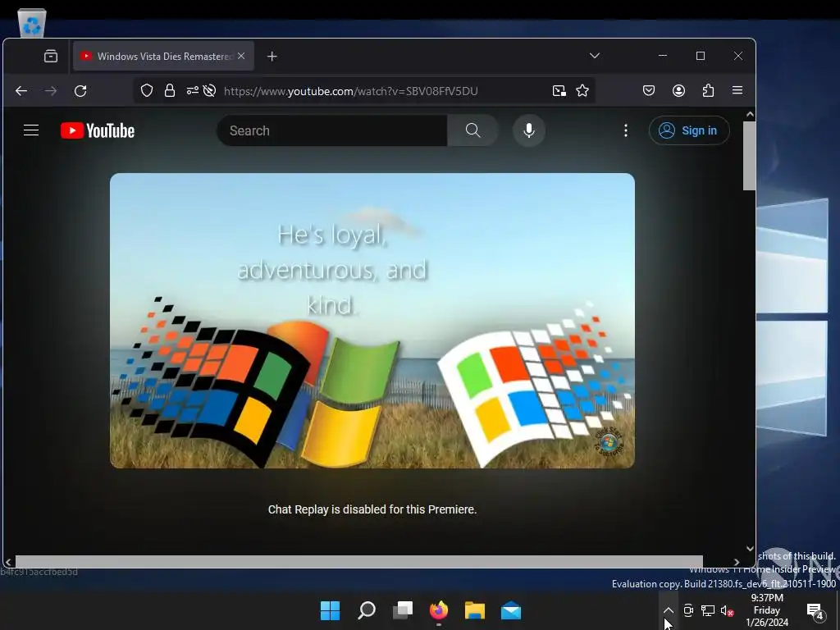Open the site permissions icon in the address bar
The image size is (840, 630).
pyautogui.click(x=192, y=90)
